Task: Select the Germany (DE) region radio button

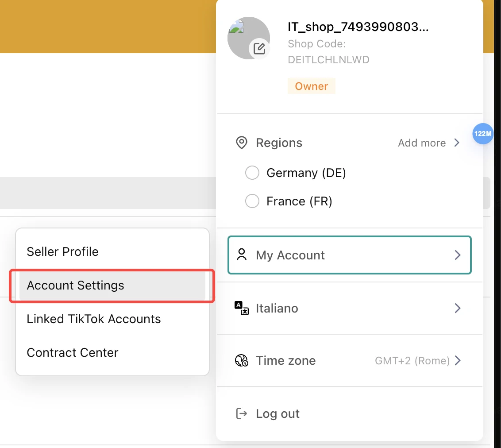Action: [252, 173]
